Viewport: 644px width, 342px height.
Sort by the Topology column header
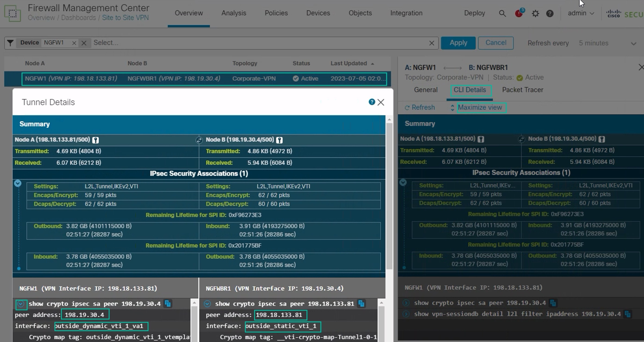click(x=245, y=63)
